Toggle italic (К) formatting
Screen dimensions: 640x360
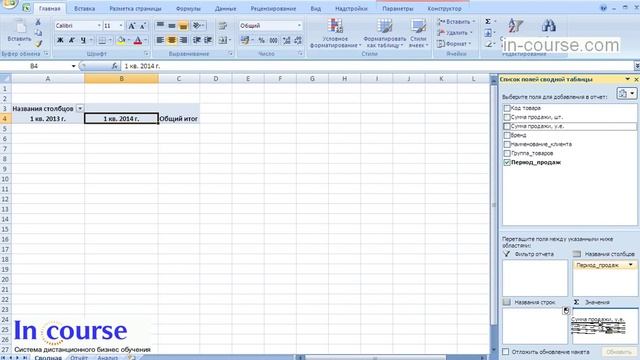(x=71, y=40)
